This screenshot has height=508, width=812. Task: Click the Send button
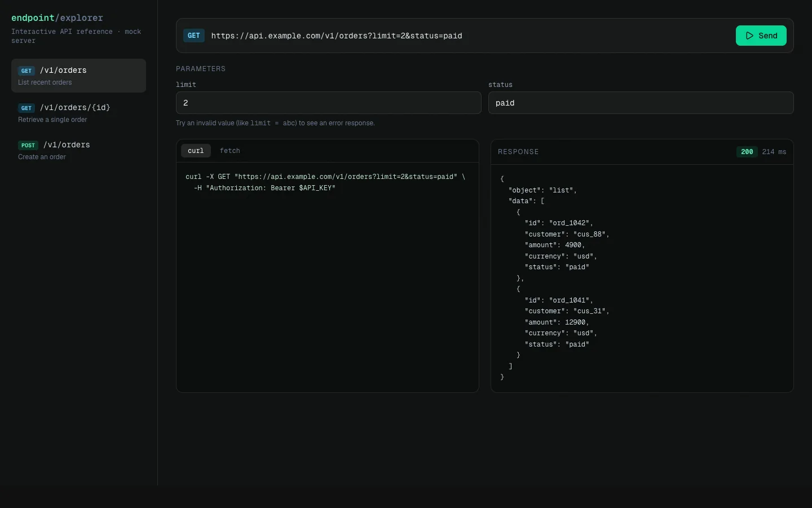(x=761, y=36)
